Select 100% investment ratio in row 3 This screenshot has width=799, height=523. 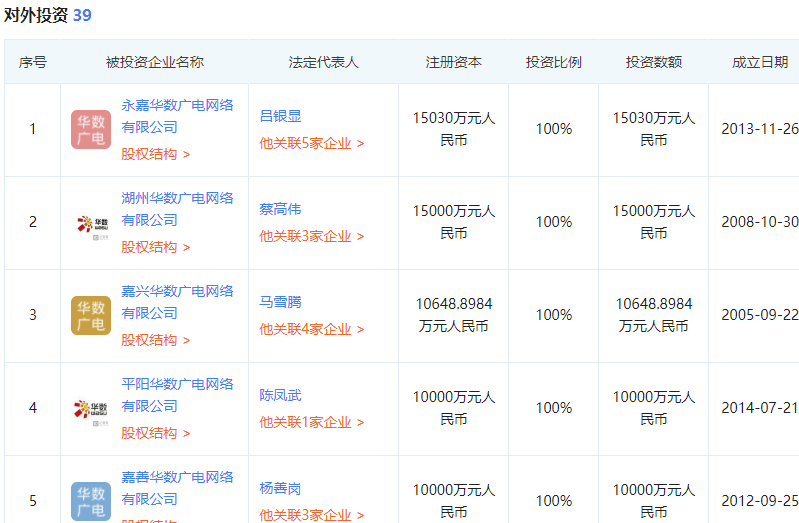pyautogui.click(x=554, y=315)
